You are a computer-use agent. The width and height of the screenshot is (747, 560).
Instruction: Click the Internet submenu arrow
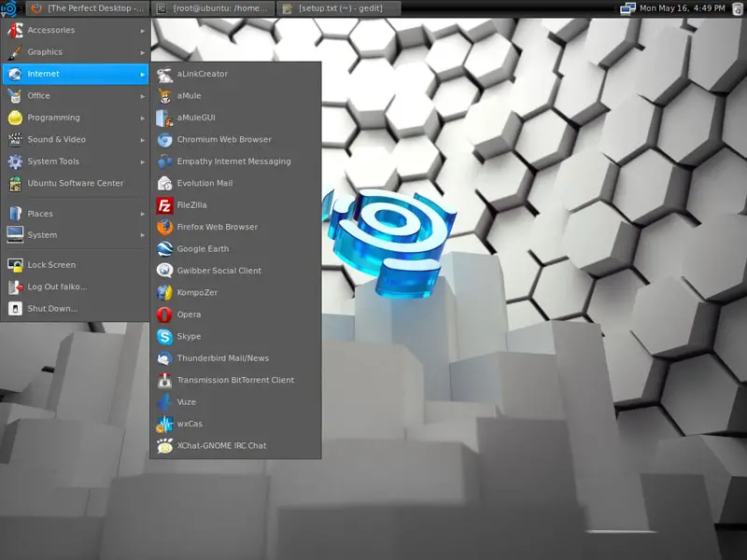pos(142,75)
